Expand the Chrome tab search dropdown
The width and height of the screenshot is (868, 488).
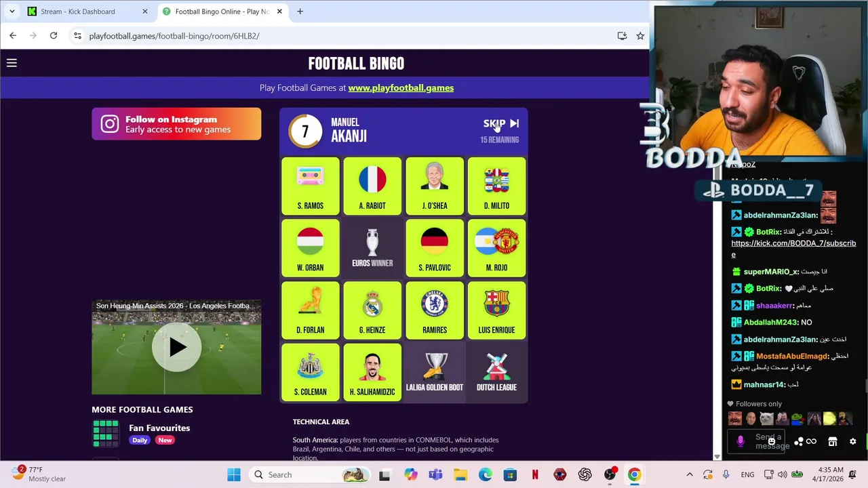[12, 12]
